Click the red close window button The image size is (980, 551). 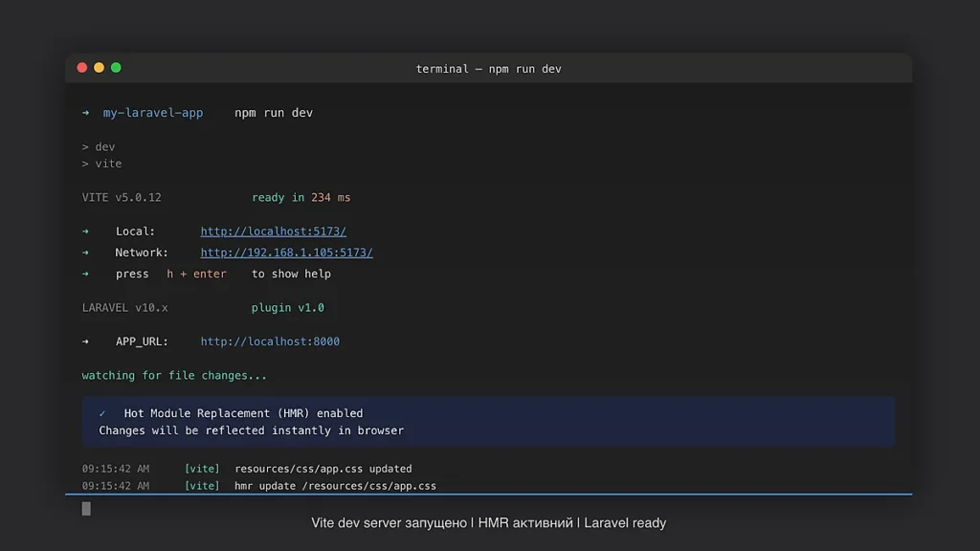tap(82, 68)
